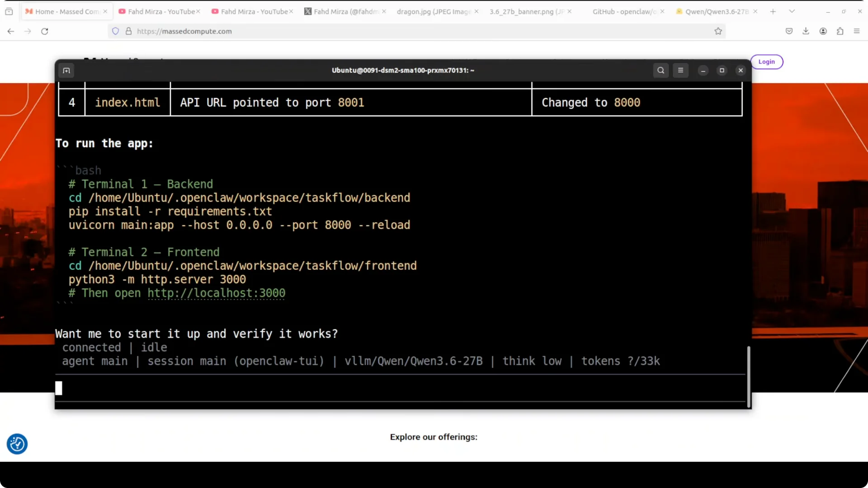The image size is (868, 488).
Task: Click the '# Terminal 1 — Backend' comment
Action: tap(141, 184)
